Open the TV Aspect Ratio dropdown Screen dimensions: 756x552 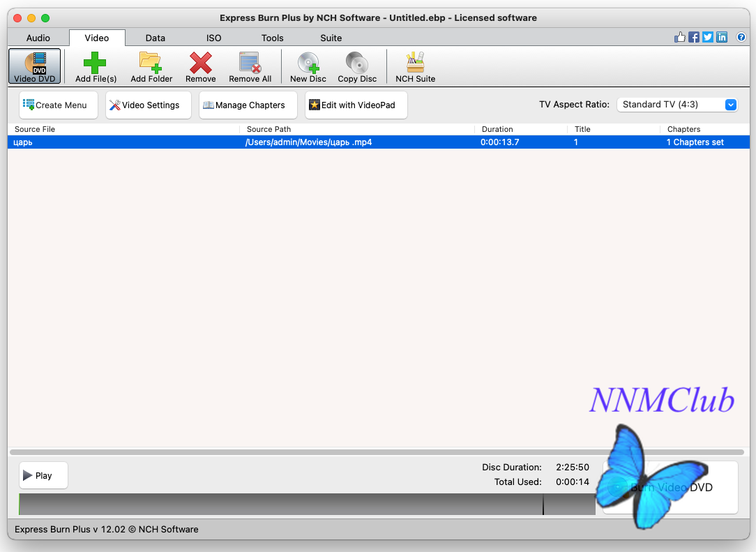[x=677, y=105]
